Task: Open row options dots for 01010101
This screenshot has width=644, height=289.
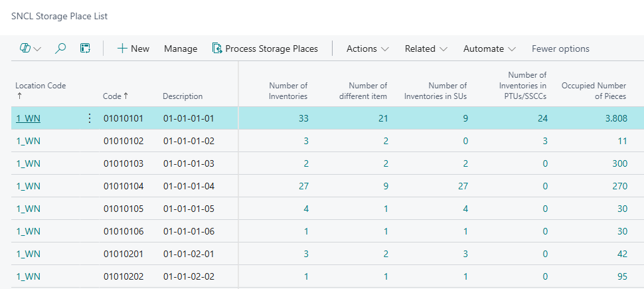Action: [90, 119]
